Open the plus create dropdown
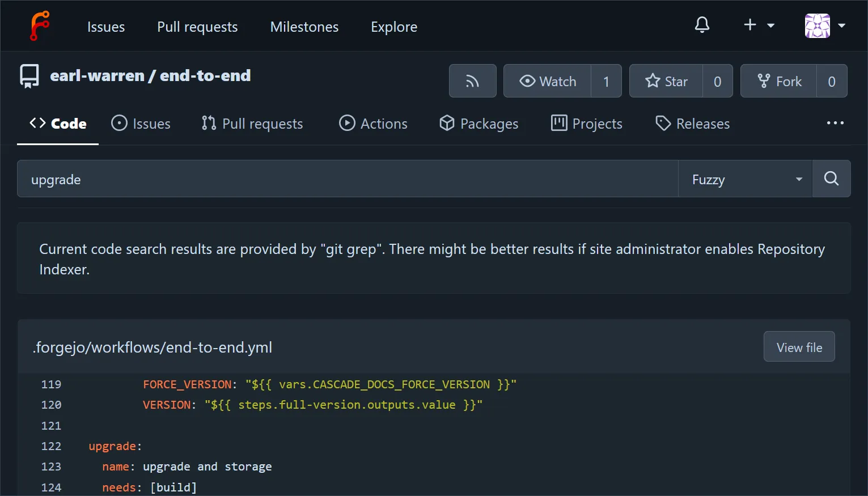Viewport: 868px width, 496px height. pos(758,25)
